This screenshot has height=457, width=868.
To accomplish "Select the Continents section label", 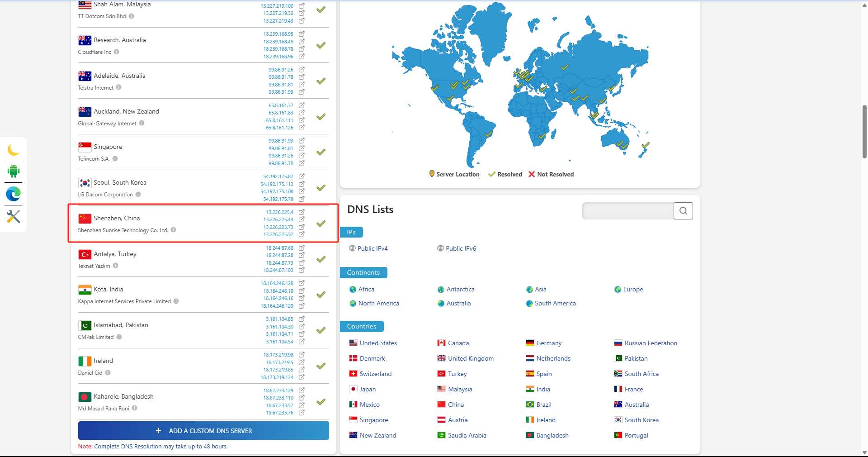I will point(363,272).
